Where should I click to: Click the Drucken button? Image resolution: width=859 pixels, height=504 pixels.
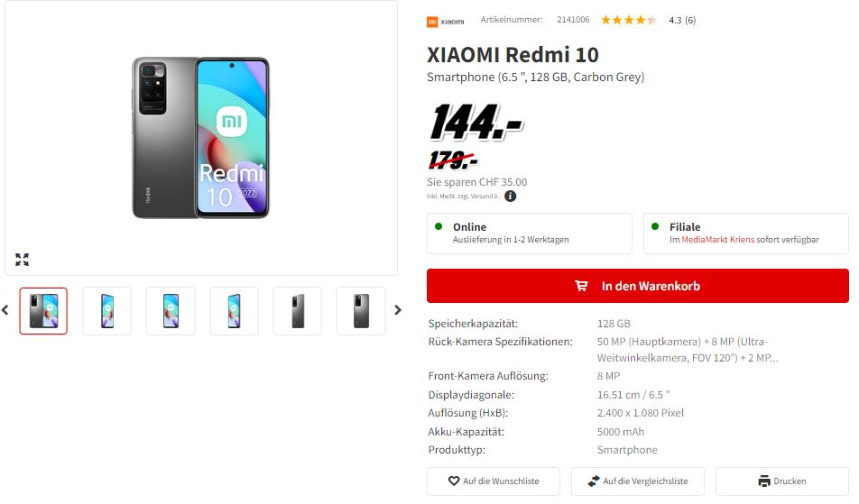click(781, 481)
